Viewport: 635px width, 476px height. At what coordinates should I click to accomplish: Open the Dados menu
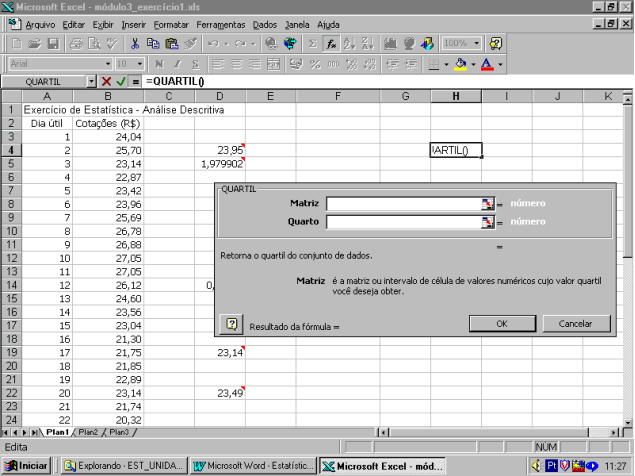point(265,23)
